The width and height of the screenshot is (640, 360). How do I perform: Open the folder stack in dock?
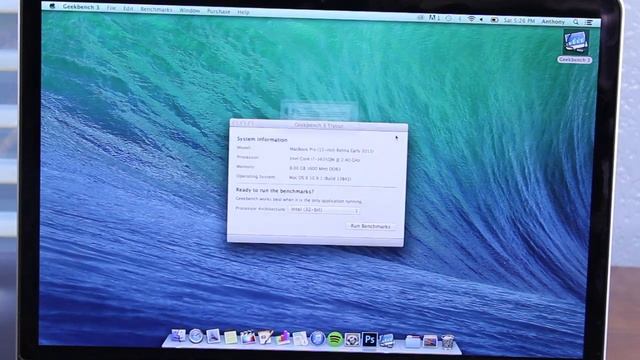412,341
